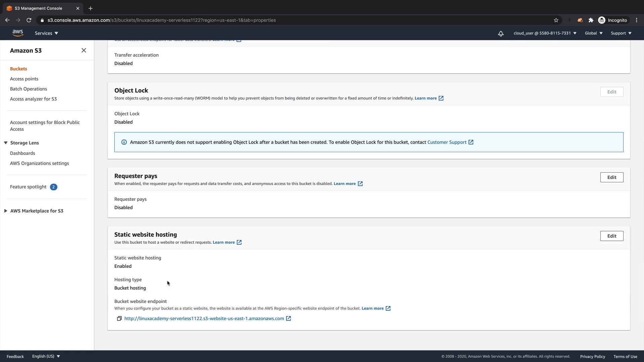The height and width of the screenshot is (362, 644).
Task: Open the Customer Support link
Action: [446, 142]
